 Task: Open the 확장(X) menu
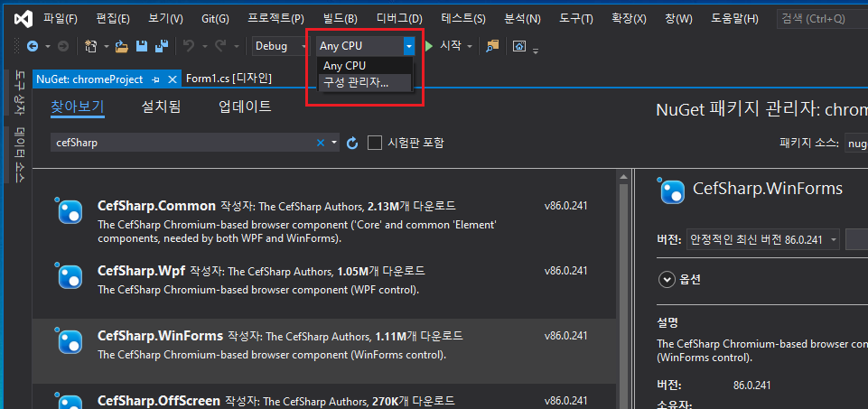coord(629,19)
